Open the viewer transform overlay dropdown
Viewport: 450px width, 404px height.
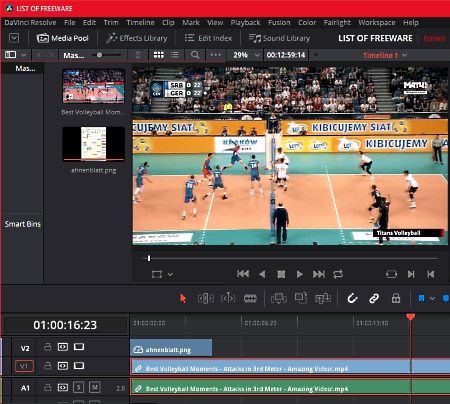point(170,274)
